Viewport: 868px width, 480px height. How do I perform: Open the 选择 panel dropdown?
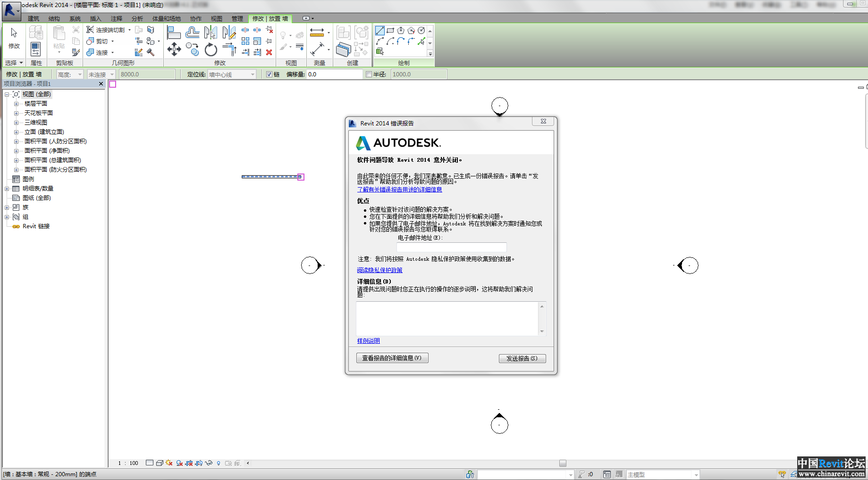14,63
